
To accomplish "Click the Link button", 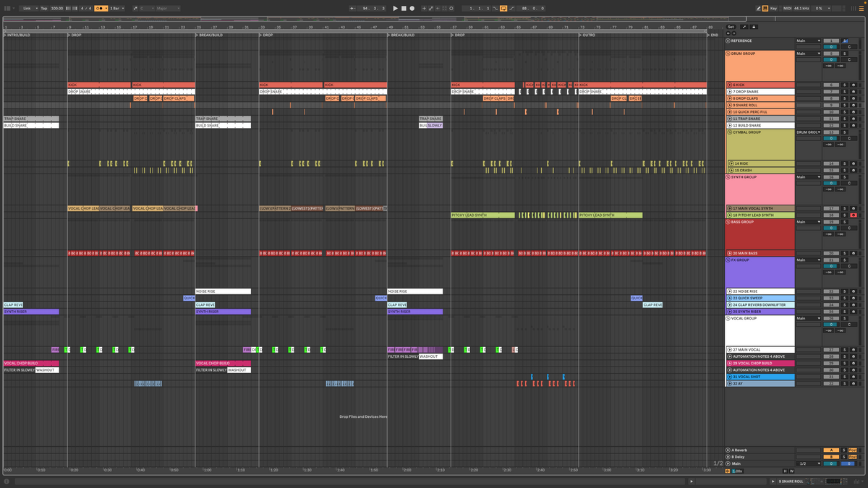I will click(27, 8).
